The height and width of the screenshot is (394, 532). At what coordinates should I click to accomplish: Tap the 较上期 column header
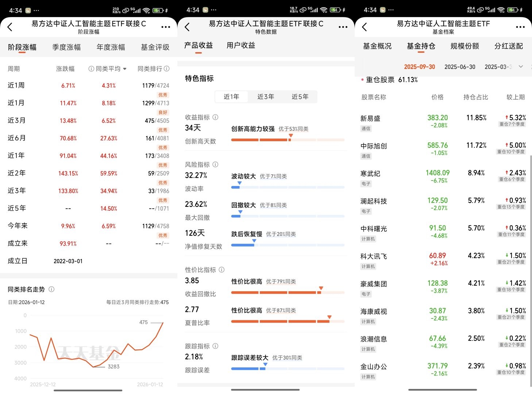pos(516,97)
